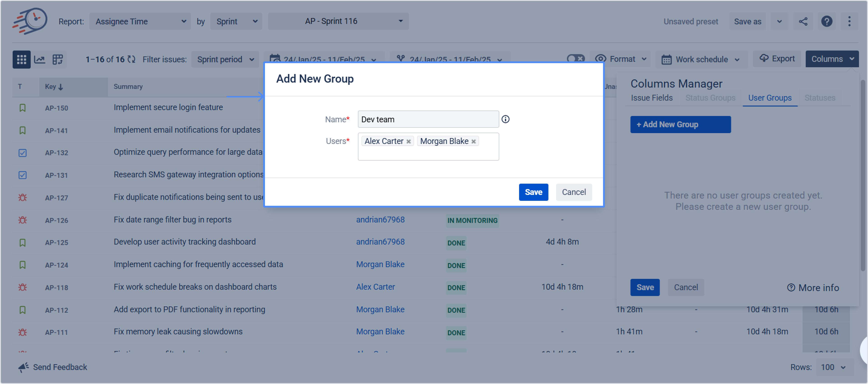Image resolution: width=868 pixels, height=384 pixels.
Task: Open the Rows 100 dropdown
Action: click(833, 367)
